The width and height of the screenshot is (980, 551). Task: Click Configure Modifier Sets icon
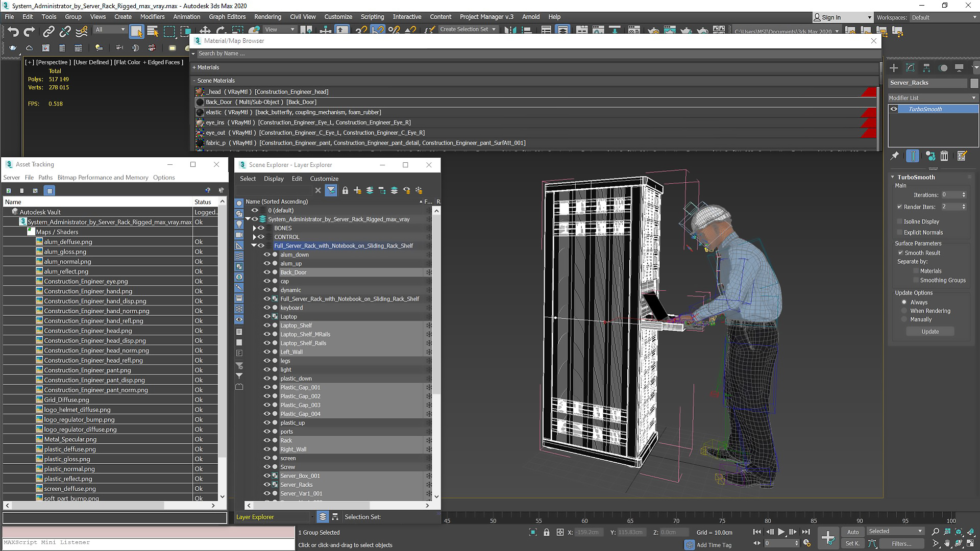tap(962, 156)
